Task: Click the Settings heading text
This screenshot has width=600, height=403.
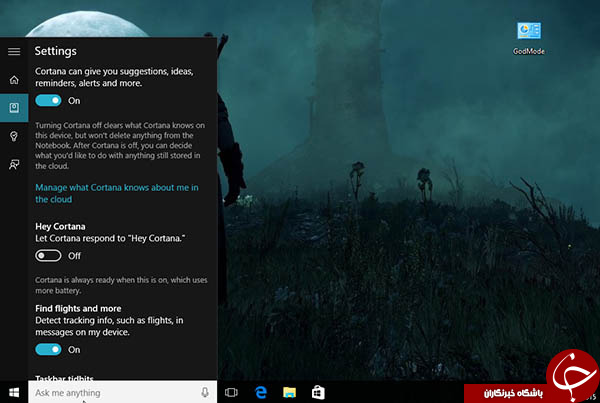Action: (x=55, y=51)
